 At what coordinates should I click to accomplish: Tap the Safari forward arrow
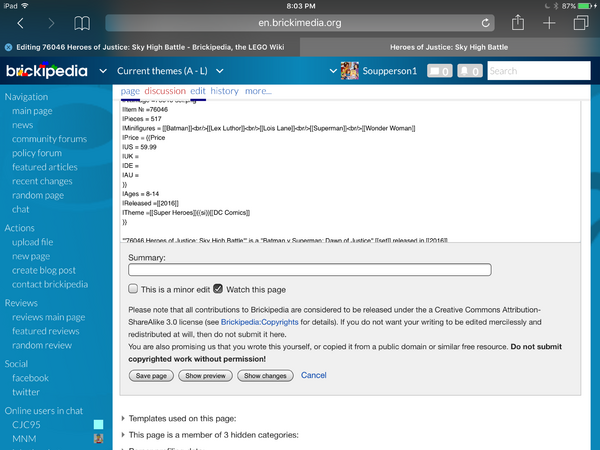tap(51, 23)
